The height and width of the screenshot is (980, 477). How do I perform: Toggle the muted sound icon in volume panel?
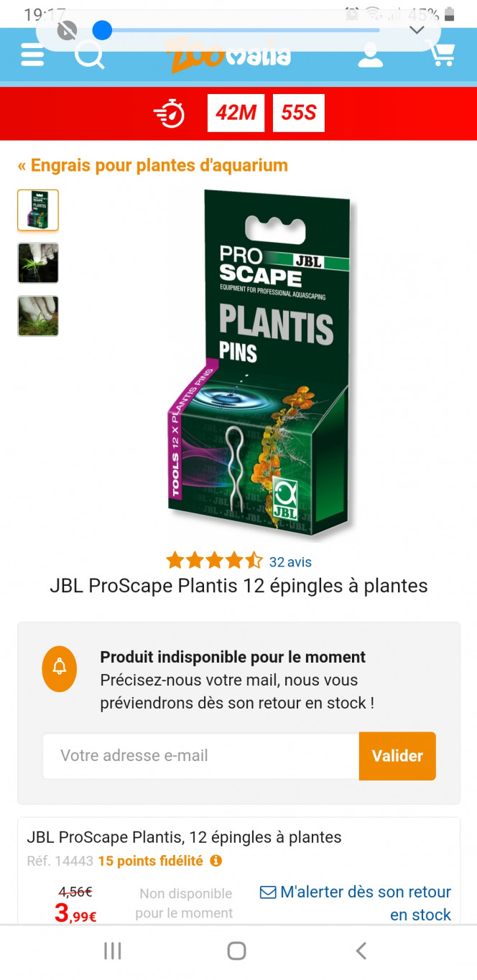67,30
